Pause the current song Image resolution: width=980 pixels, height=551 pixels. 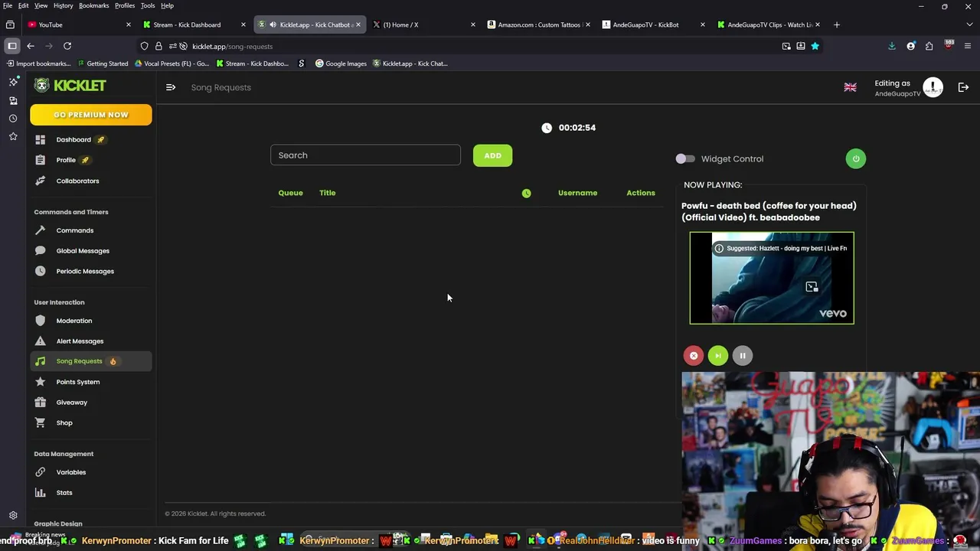[x=742, y=355]
